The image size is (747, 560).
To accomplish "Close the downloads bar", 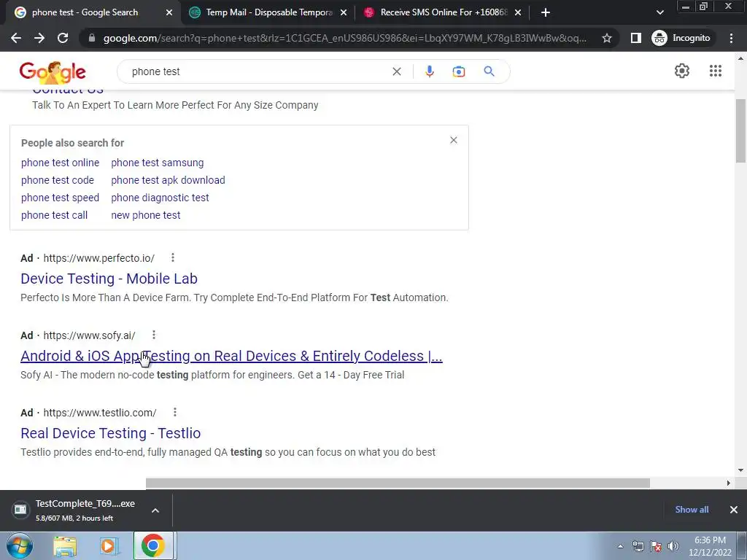I will coord(734,510).
